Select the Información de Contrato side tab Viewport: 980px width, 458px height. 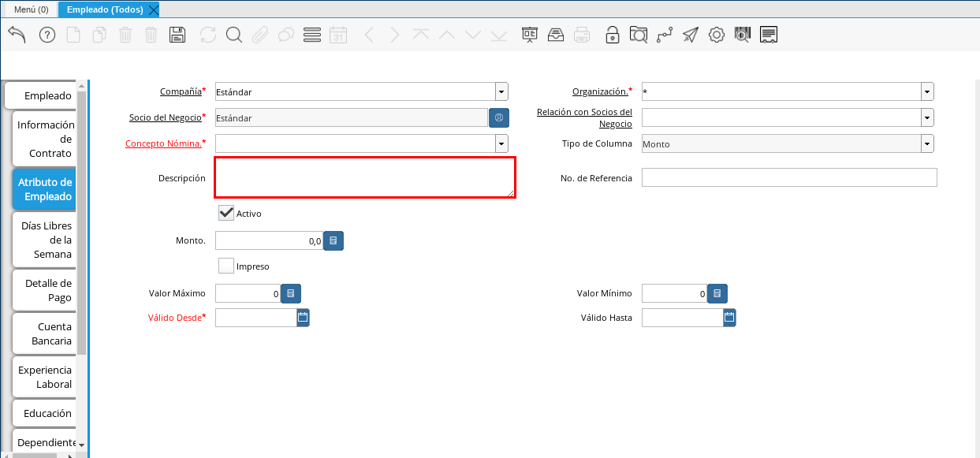pyautogui.click(x=45, y=139)
